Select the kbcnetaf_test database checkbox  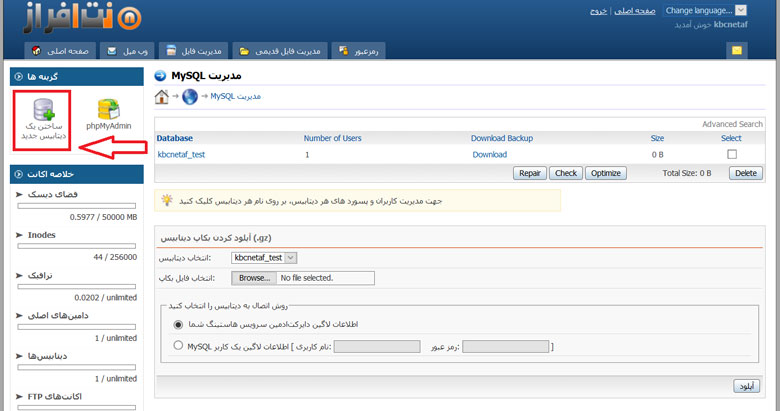tap(732, 154)
